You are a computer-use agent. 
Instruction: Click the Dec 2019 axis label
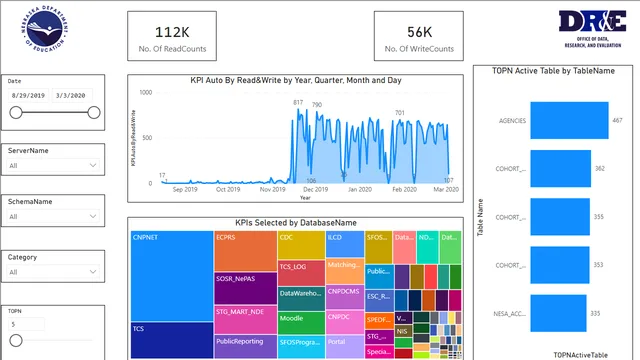[316, 189]
